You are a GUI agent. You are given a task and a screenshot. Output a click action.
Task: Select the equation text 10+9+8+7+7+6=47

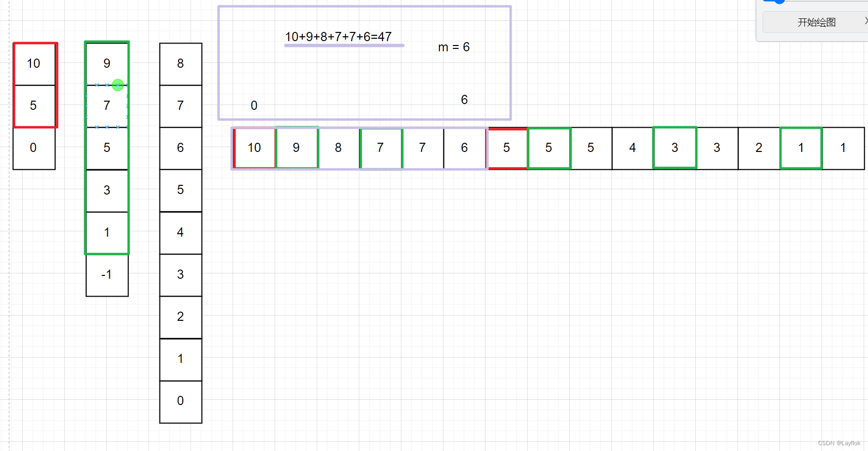[x=338, y=37]
